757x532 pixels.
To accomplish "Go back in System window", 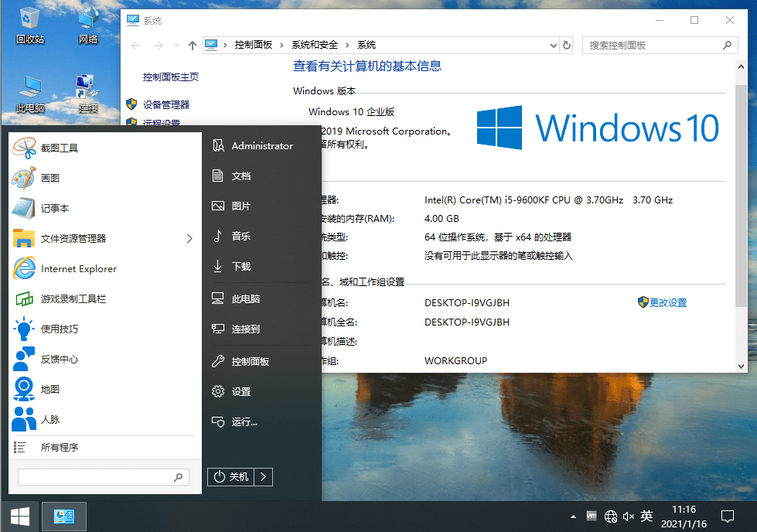I will pos(135,46).
